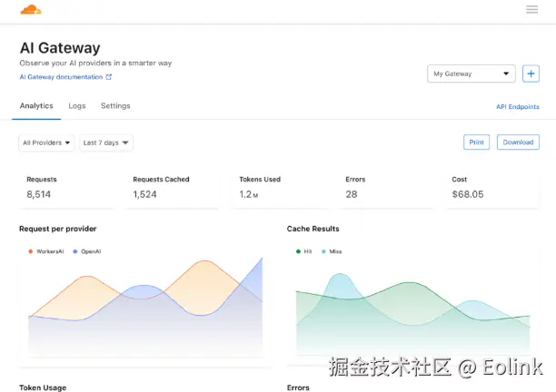The width and height of the screenshot is (556, 392).
Task: Click the Print button
Action: [476, 142]
